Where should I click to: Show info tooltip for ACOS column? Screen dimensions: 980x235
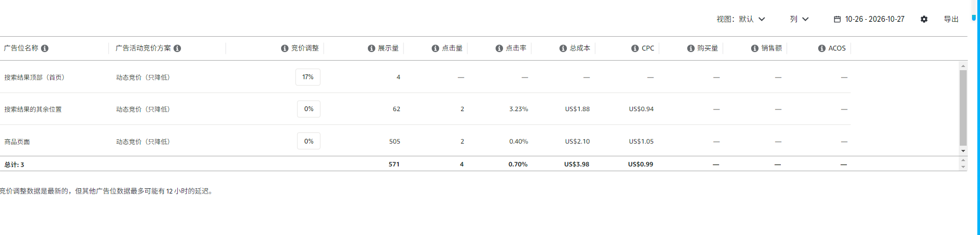(822, 48)
